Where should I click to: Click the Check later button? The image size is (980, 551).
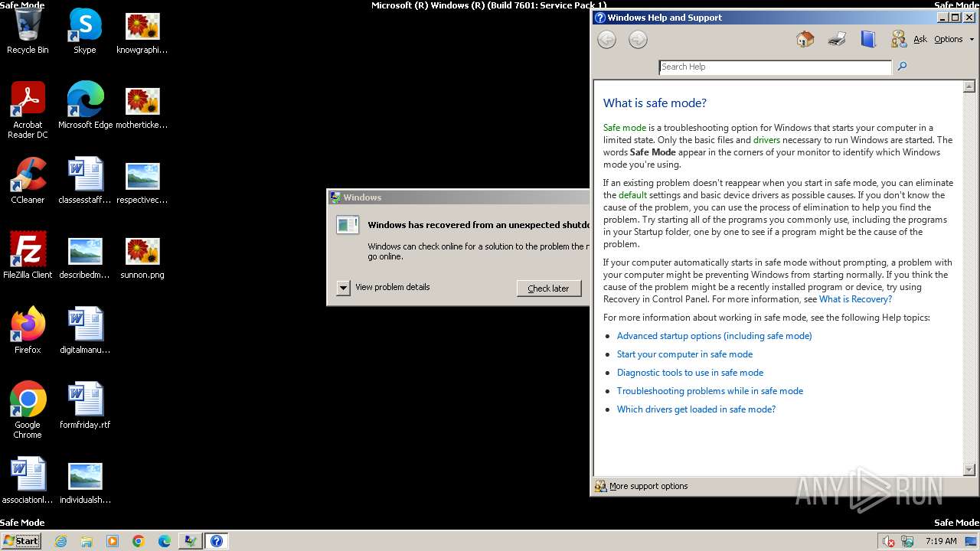[548, 289]
